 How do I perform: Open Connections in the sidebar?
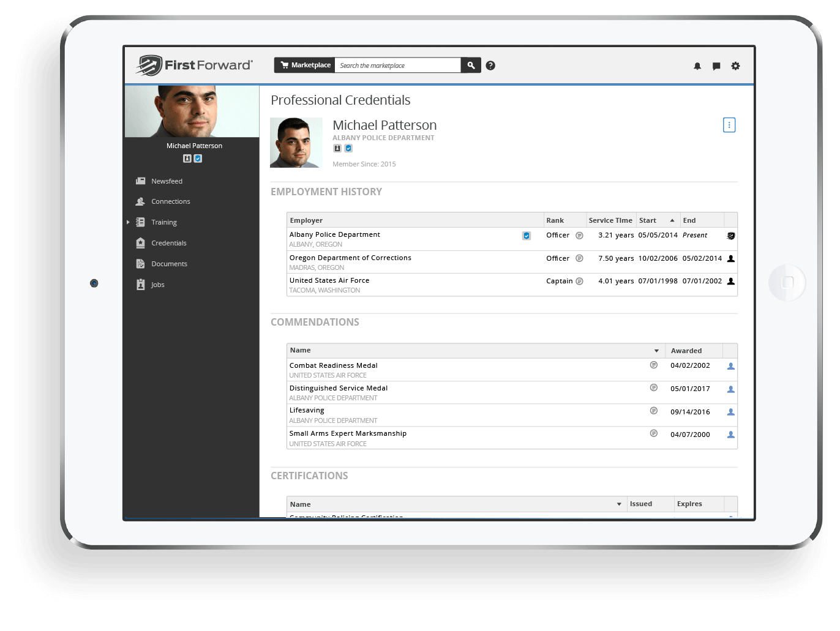[x=171, y=201]
